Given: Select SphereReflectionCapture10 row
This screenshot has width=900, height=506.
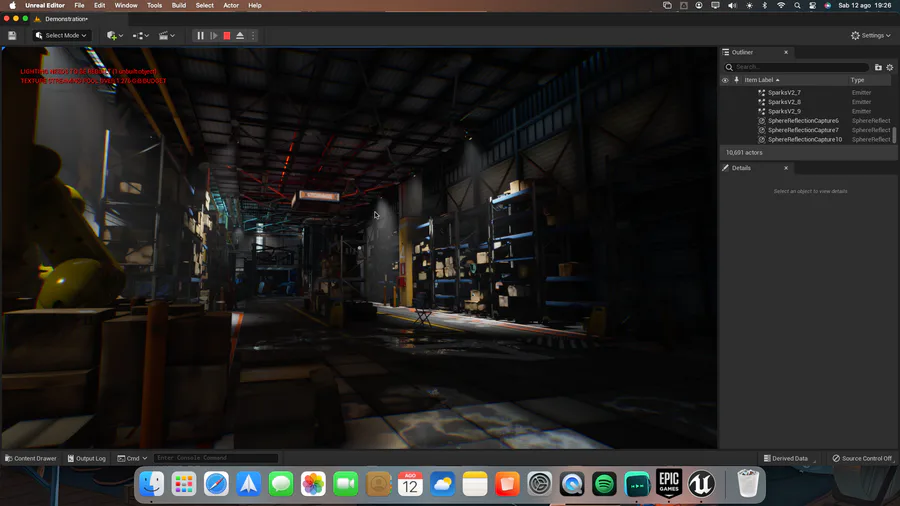Looking at the screenshot, I should coord(806,139).
